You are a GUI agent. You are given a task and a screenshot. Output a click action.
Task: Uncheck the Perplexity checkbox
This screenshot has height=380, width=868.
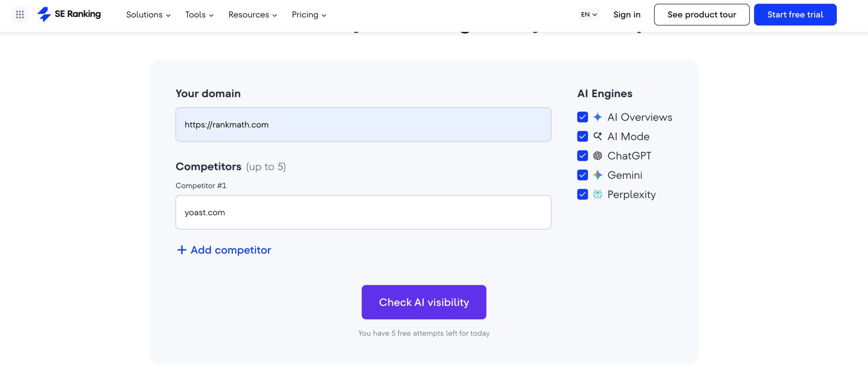pos(583,194)
